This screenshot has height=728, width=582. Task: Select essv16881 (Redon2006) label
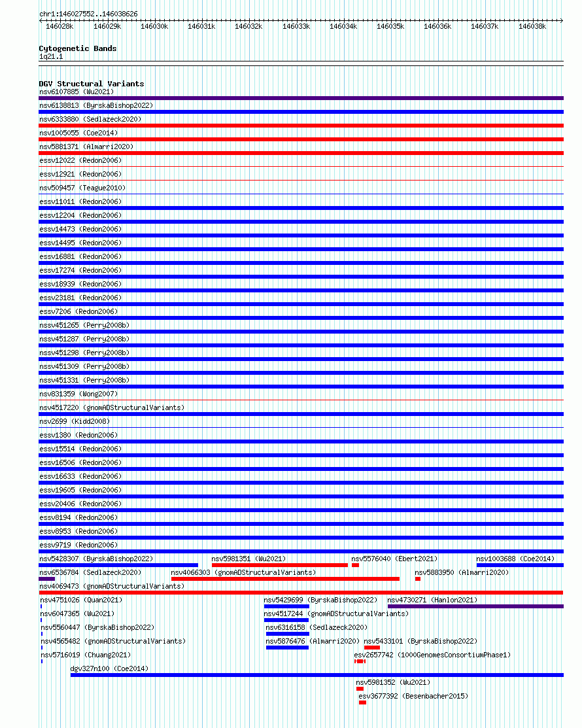80,257
